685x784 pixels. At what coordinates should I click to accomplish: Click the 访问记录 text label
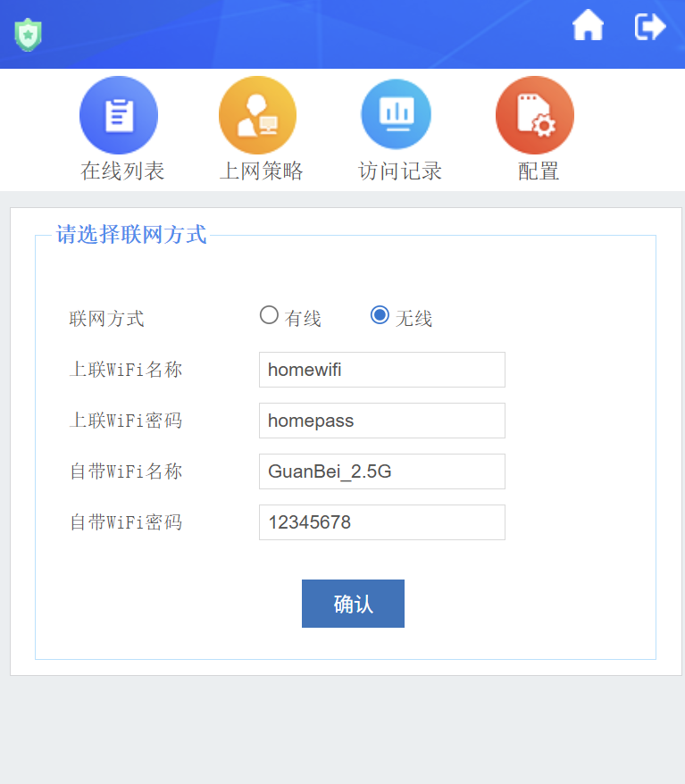[400, 171]
